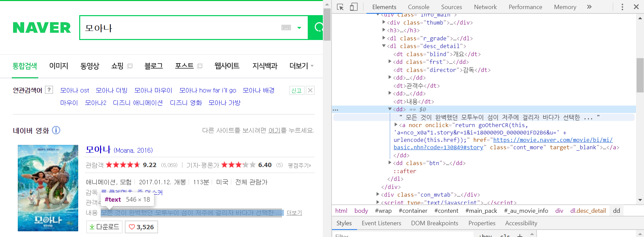Switch to the Styles pane tab
644x237 pixels.
pos(344,223)
